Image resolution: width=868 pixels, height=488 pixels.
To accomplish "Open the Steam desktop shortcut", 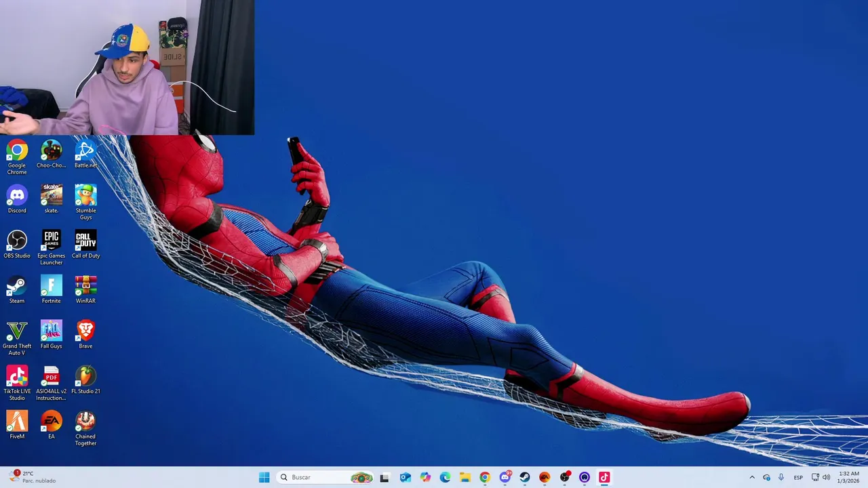I will point(17,289).
